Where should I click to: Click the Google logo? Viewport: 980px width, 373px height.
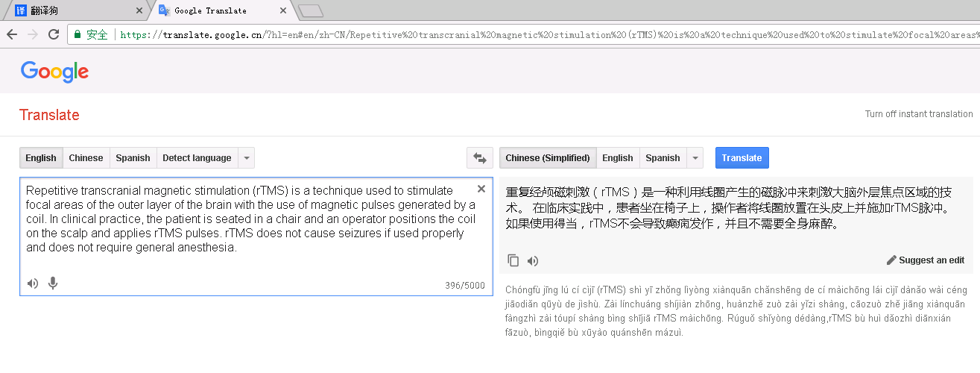[x=54, y=72]
